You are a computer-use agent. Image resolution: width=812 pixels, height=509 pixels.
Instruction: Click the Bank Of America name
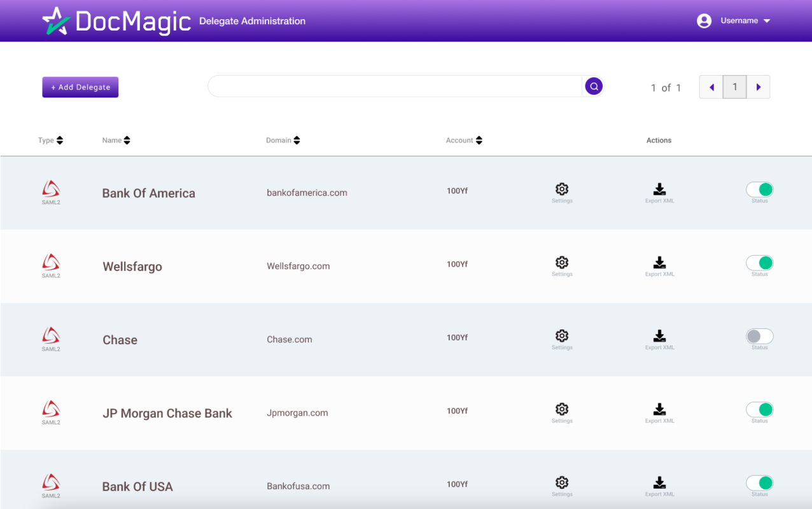coord(149,193)
